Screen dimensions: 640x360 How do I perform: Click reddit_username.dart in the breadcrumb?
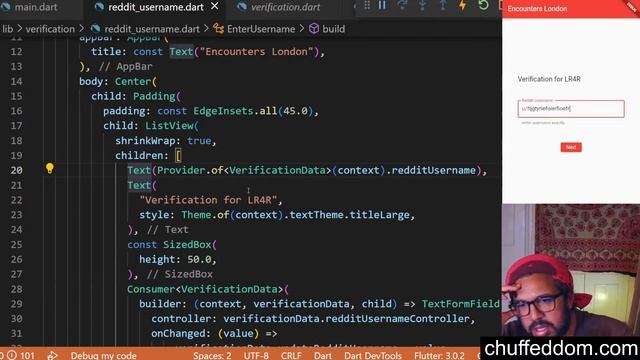pos(152,29)
